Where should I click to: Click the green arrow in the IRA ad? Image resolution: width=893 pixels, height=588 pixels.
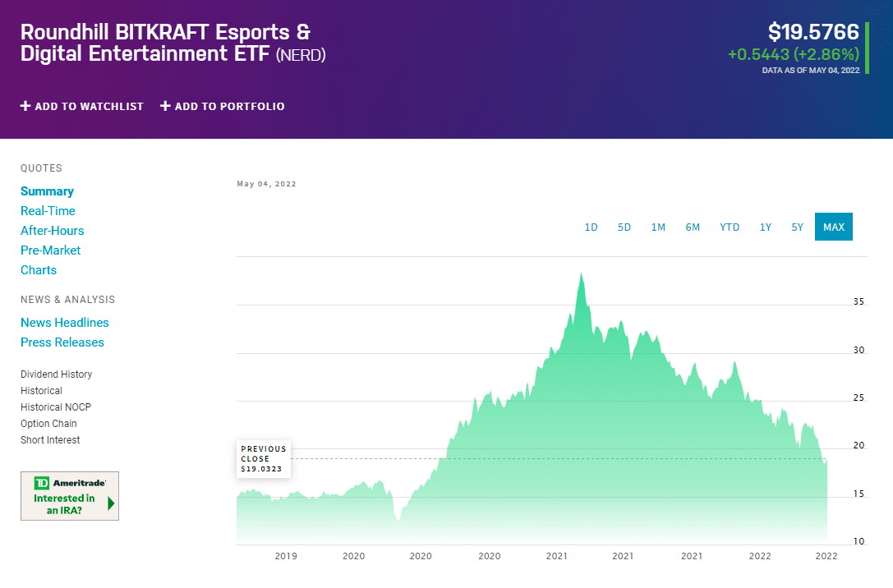[x=111, y=503]
